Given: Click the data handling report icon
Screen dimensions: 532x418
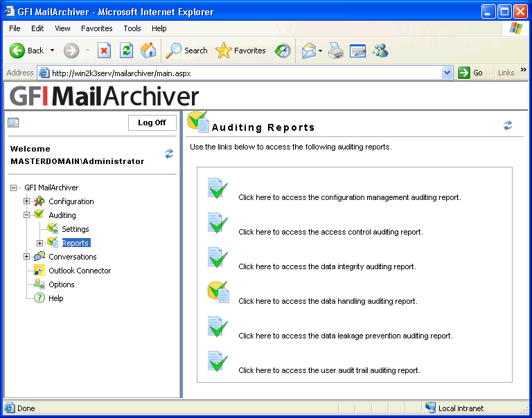Looking at the screenshot, I should 218,292.
